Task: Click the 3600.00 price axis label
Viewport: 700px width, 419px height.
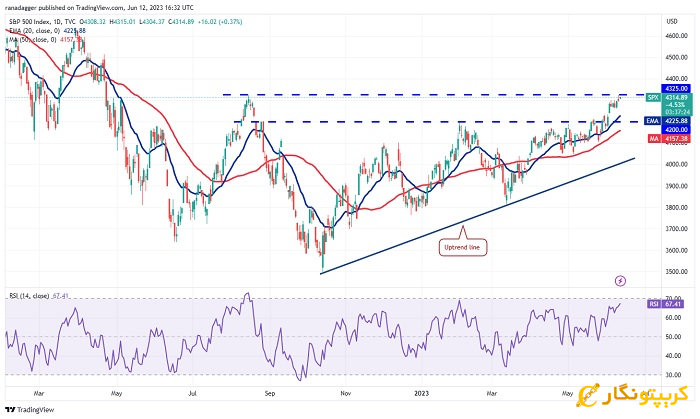Action: tap(677, 250)
